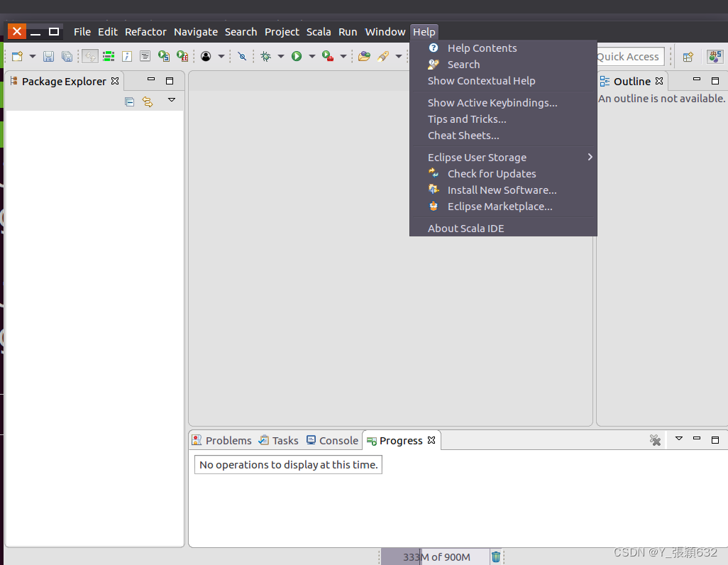This screenshot has width=728, height=565.
Task: Click the New wizard toolbar icon
Action: (17, 56)
